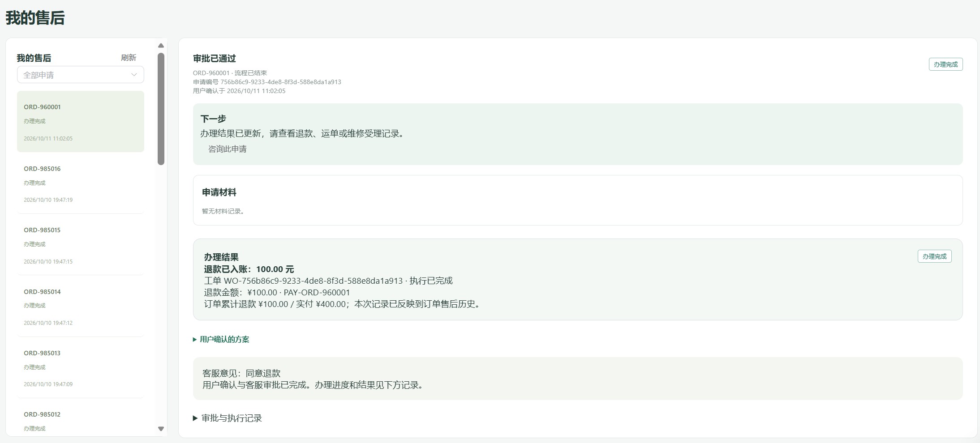The image size is (980, 443).
Task: Click the 订单累计退款 ¥100.00 line
Action: pos(343,304)
